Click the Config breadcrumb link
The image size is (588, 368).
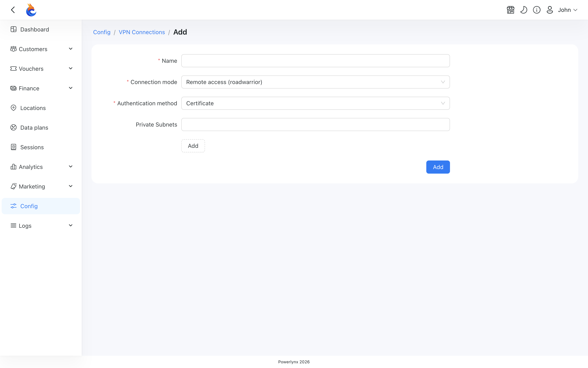(x=102, y=32)
